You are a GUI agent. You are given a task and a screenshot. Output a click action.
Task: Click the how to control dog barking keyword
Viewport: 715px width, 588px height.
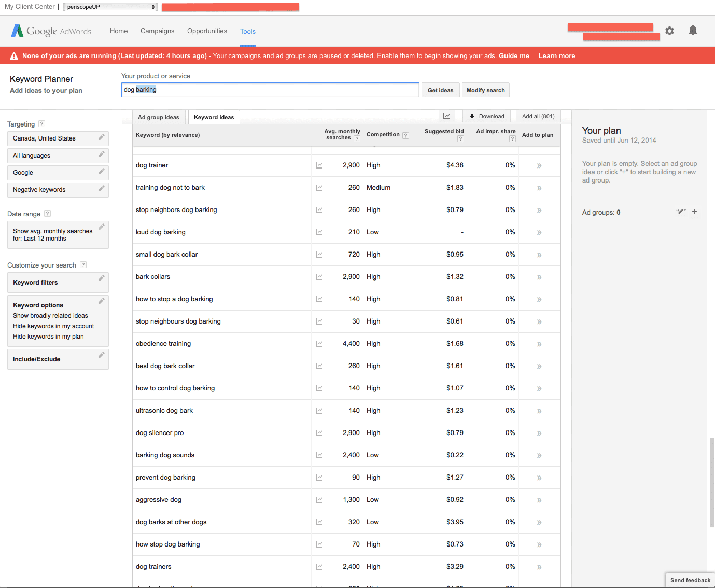(175, 388)
